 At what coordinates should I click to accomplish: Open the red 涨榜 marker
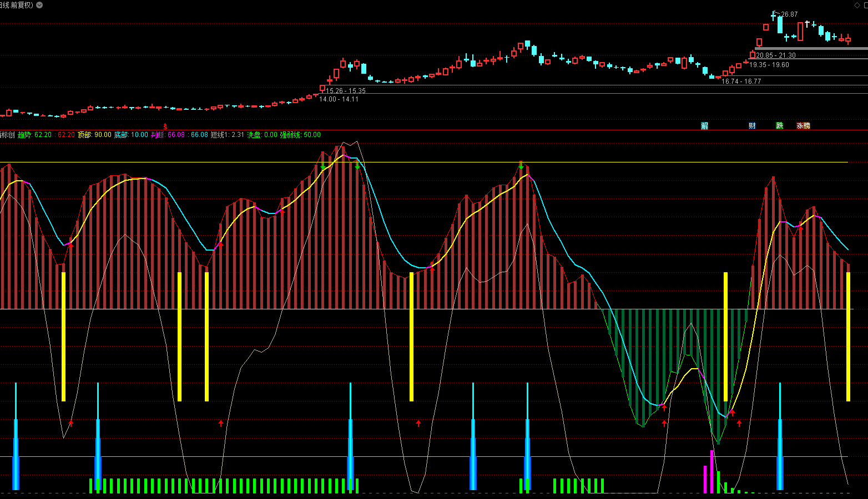[x=803, y=126]
